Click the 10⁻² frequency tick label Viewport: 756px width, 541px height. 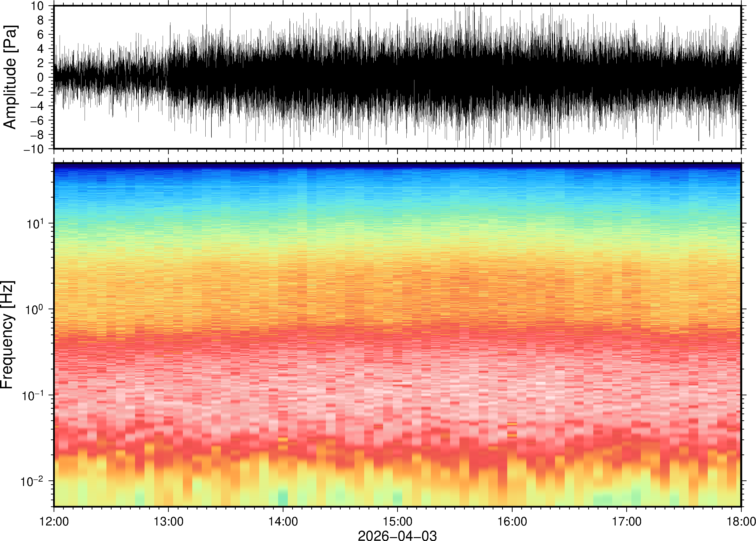click(32, 481)
